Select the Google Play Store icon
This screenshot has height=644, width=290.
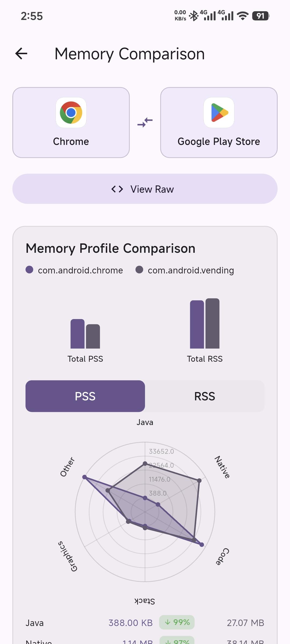219,112
